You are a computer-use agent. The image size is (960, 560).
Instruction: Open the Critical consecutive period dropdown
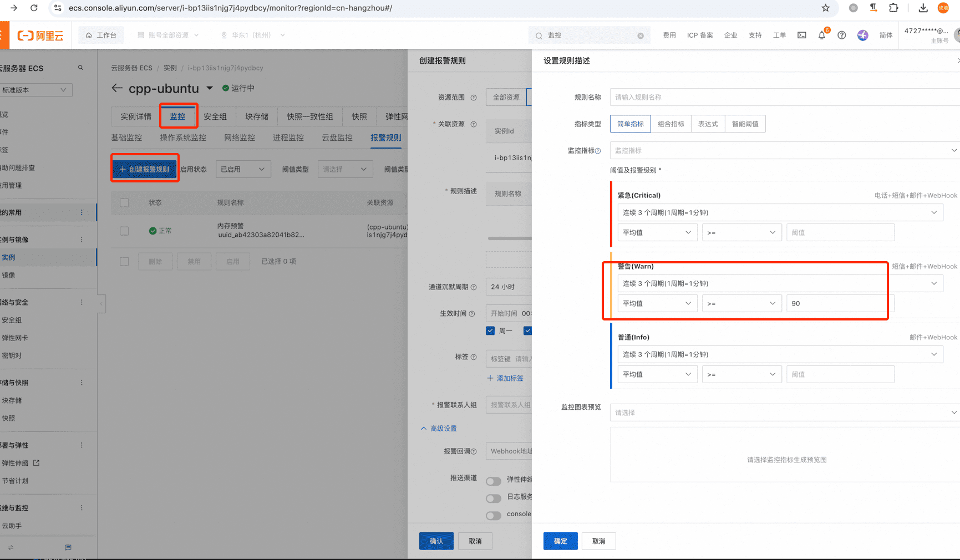(780, 212)
